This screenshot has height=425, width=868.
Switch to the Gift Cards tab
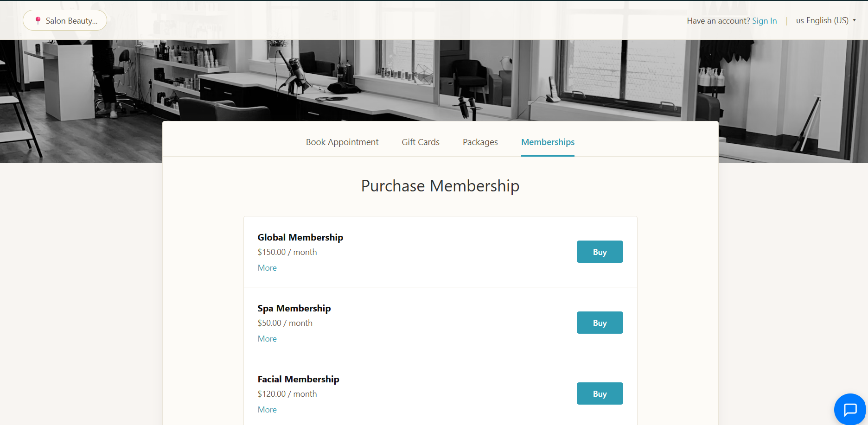pyautogui.click(x=421, y=142)
